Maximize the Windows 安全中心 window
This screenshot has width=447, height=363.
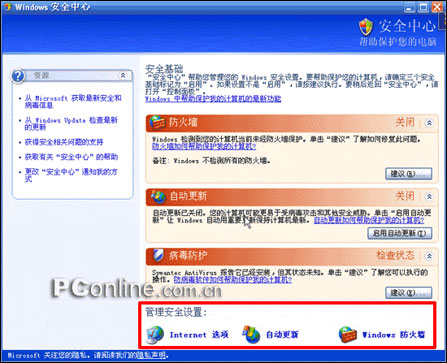[x=423, y=7]
